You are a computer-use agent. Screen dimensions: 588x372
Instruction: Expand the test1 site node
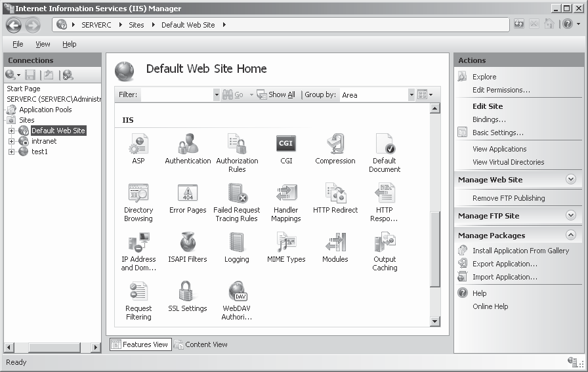[11, 152]
